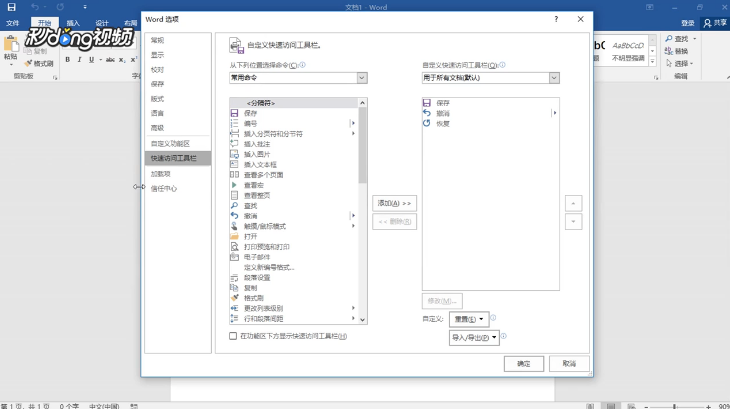Select 插入图片 command in the list
Image resolution: width=730 pixels, height=409 pixels.
click(x=294, y=154)
